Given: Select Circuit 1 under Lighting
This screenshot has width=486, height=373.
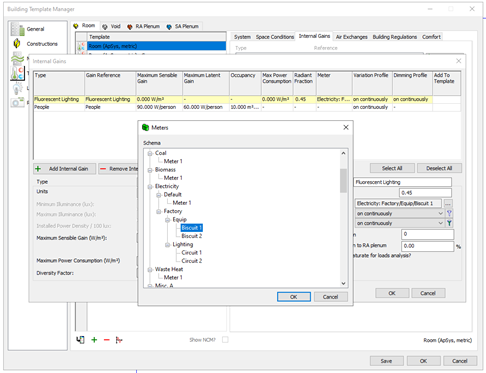Looking at the screenshot, I should click(192, 253).
